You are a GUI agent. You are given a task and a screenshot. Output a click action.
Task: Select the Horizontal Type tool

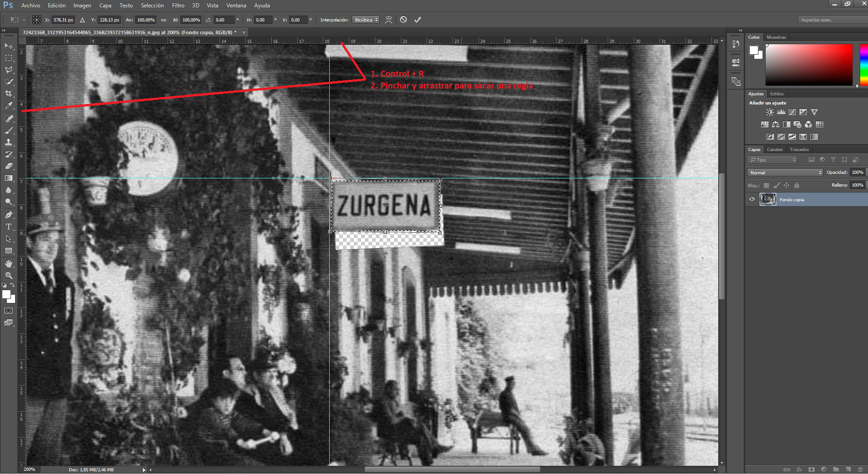(x=9, y=227)
